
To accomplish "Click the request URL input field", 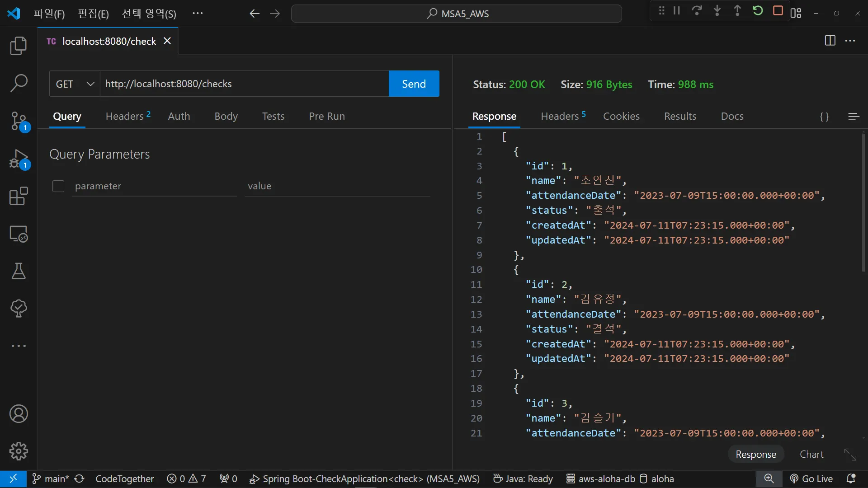I will click(244, 84).
